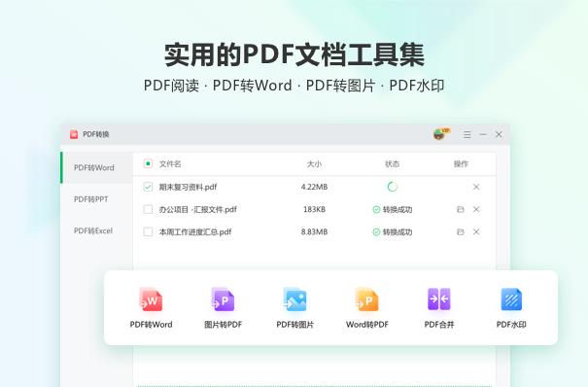Screen dimensions: 588x387
Task: Minimize the PDF转换 window
Action: pos(483,134)
